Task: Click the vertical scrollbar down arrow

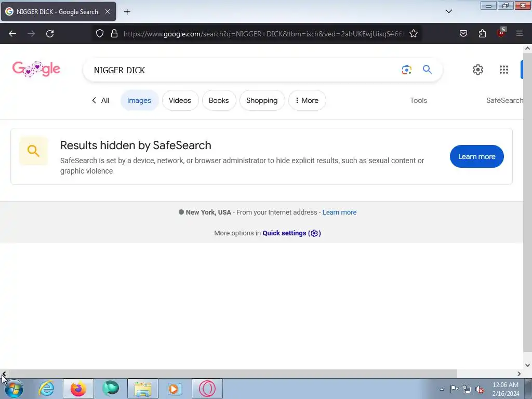Action: 527,365
